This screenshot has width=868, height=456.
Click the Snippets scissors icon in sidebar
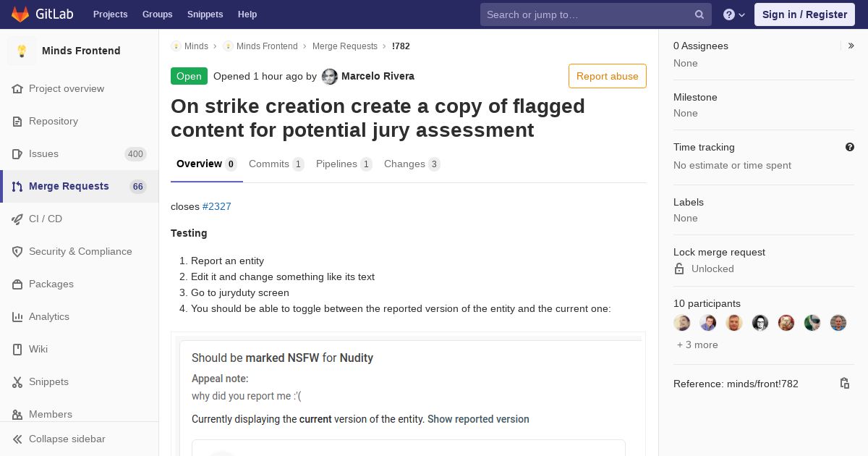17,381
